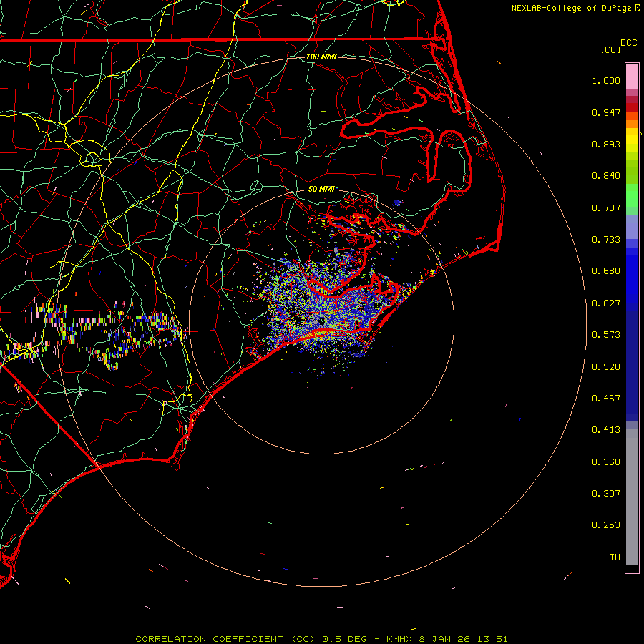Click the circular yellow highway loop on the map

pos(92,158)
